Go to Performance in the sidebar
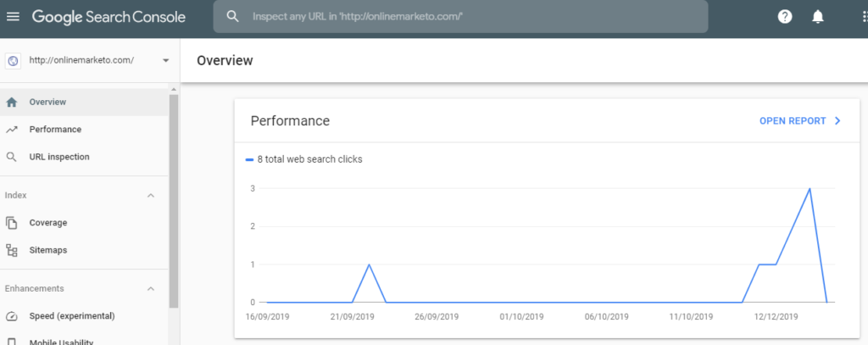This screenshot has height=345, width=868. [55, 130]
